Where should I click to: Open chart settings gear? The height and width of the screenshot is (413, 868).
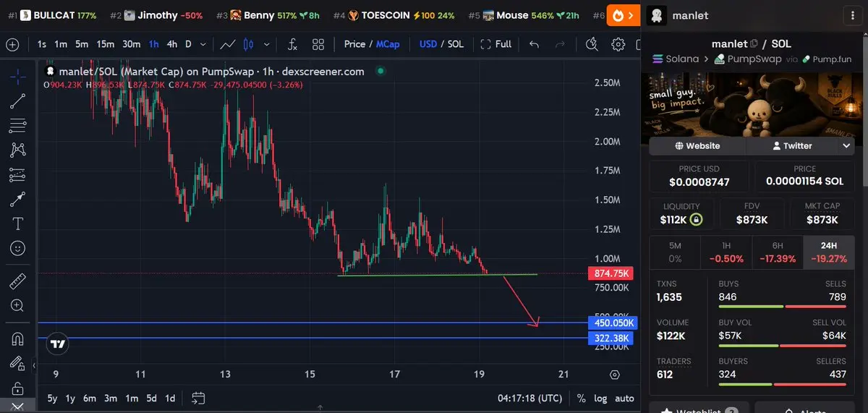[618, 44]
